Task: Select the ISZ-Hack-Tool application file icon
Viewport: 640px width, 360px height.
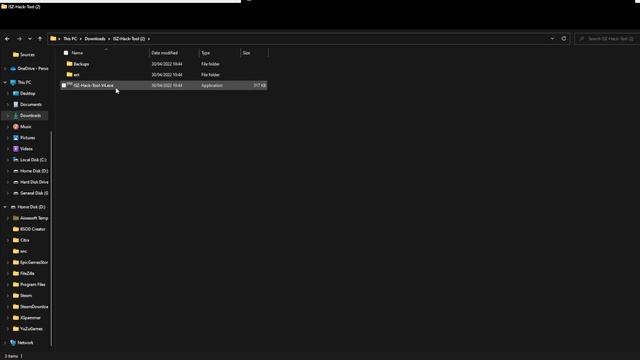Action: 70,85
